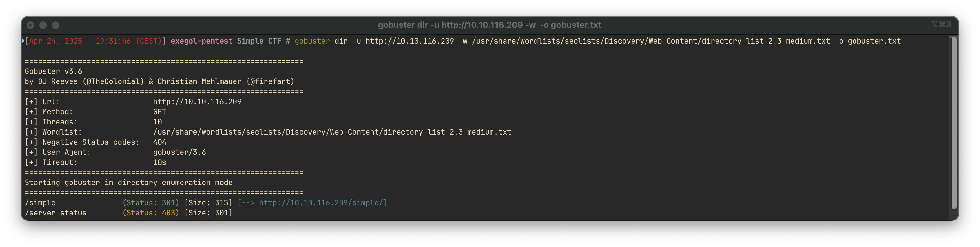Click the red close window button

coord(30,25)
